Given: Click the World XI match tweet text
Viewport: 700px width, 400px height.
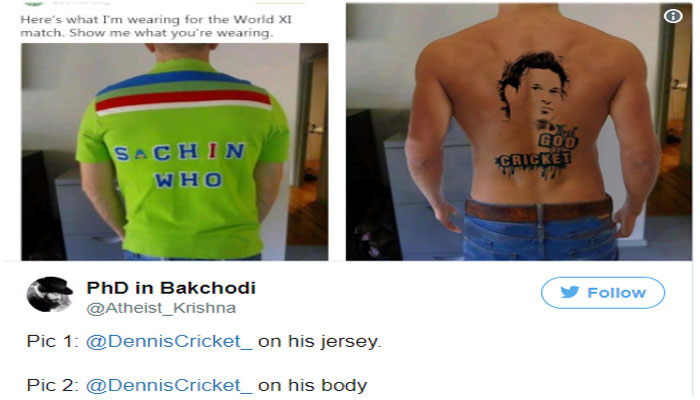Looking at the screenshot, I should pyautogui.click(x=156, y=26).
